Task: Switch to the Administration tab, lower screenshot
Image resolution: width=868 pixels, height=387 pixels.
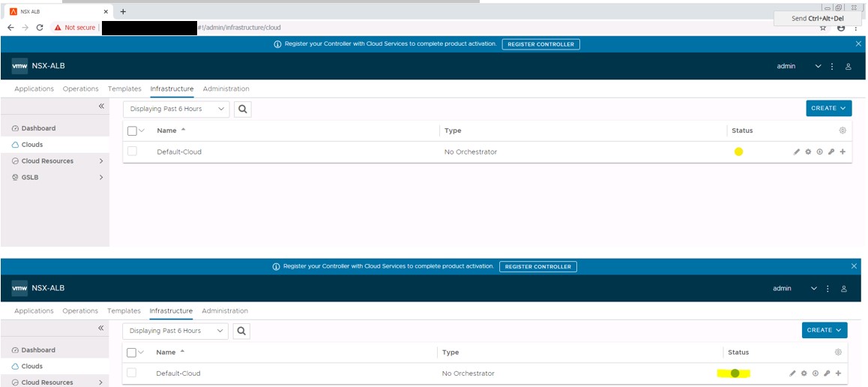Action: [225, 310]
